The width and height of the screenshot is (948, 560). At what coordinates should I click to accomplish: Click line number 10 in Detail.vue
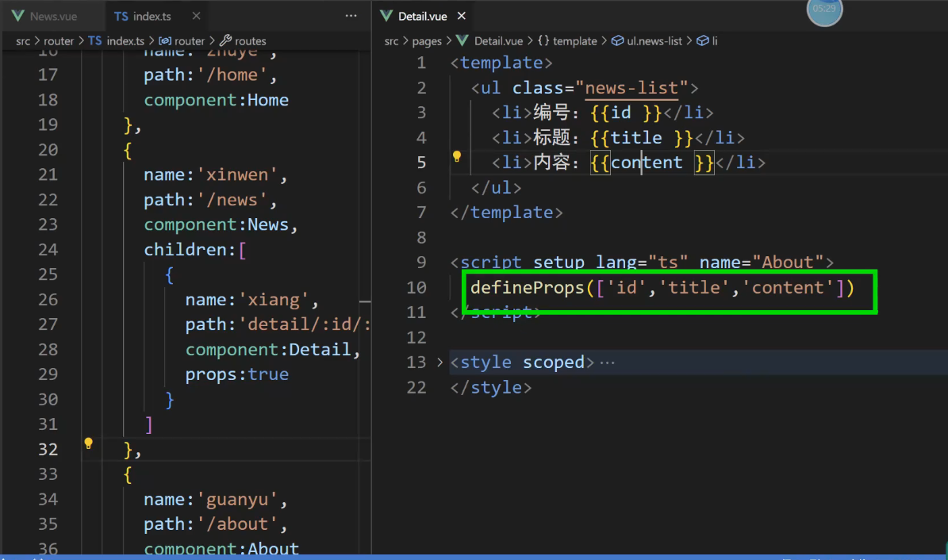pyautogui.click(x=416, y=287)
